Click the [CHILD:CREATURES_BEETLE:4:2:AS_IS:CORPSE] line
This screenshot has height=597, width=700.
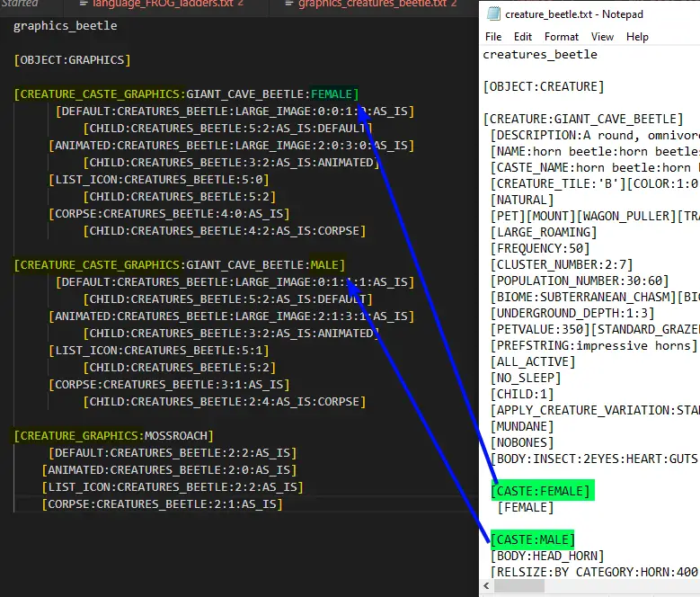coord(225,231)
